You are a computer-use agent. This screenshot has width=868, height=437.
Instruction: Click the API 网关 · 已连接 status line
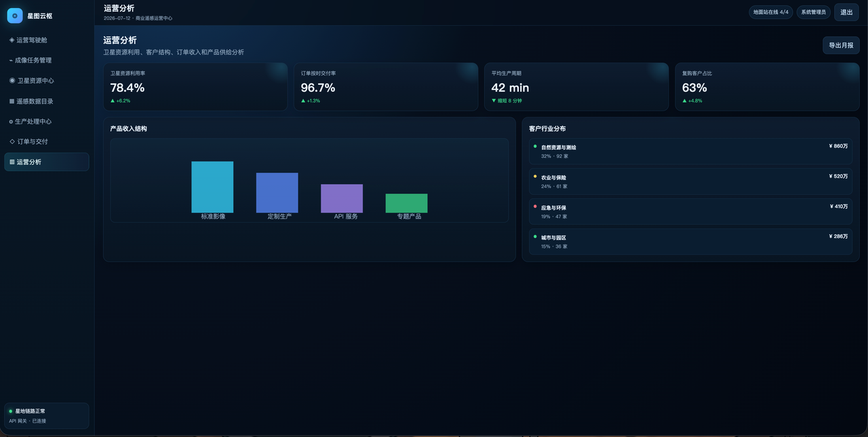point(28,421)
